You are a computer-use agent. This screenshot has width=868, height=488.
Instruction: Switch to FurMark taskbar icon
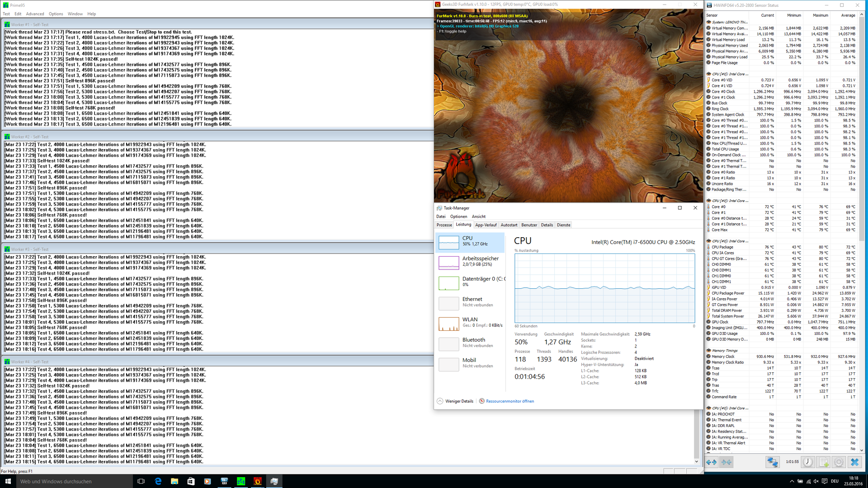(258, 481)
